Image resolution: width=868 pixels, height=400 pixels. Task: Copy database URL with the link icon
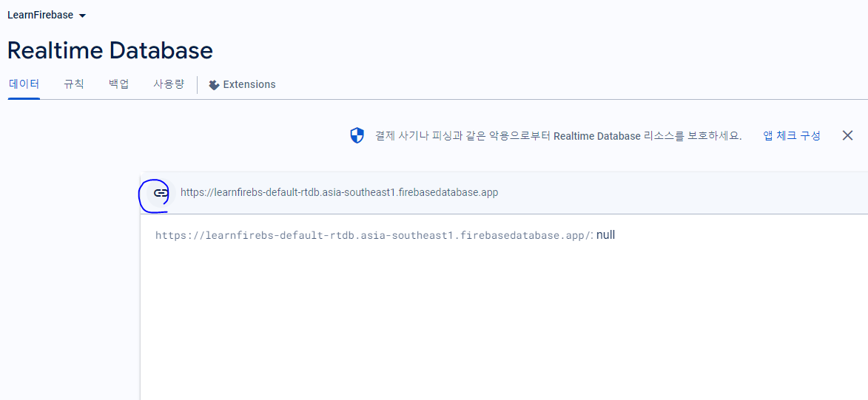pos(161,193)
